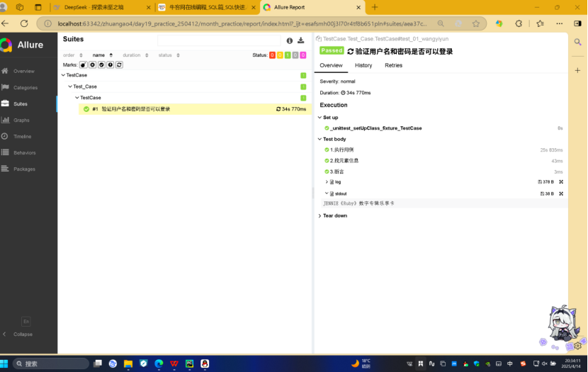The width and height of the screenshot is (588, 372).
Task: Switch language with the En button
Action: [26, 322]
